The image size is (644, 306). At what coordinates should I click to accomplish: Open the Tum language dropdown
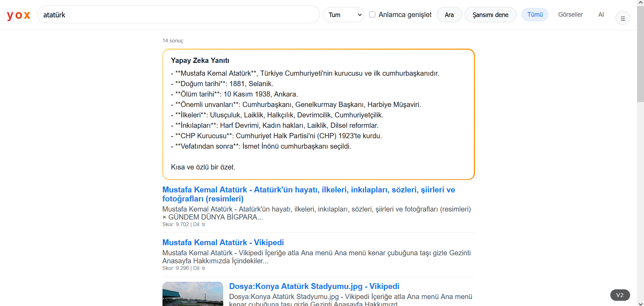(344, 15)
